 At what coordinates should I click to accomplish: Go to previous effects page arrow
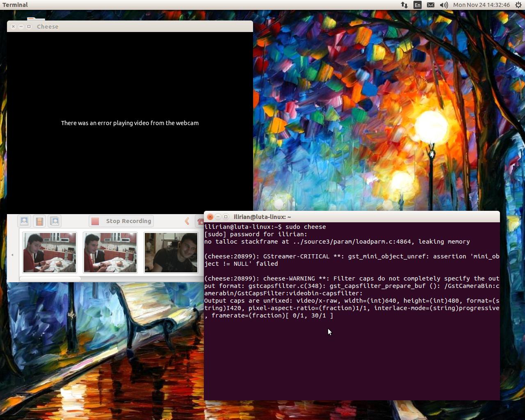tap(187, 221)
